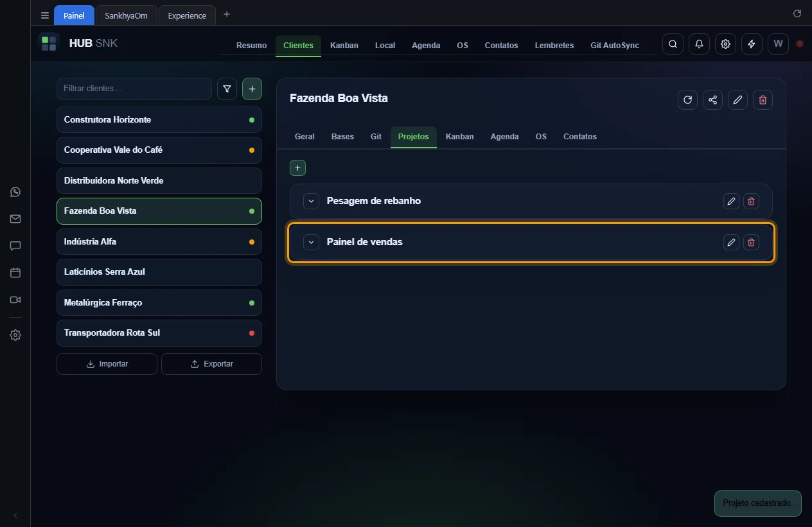Select client Construtora Horizonte
Image resolution: width=812 pixels, height=527 pixels.
click(x=159, y=120)
